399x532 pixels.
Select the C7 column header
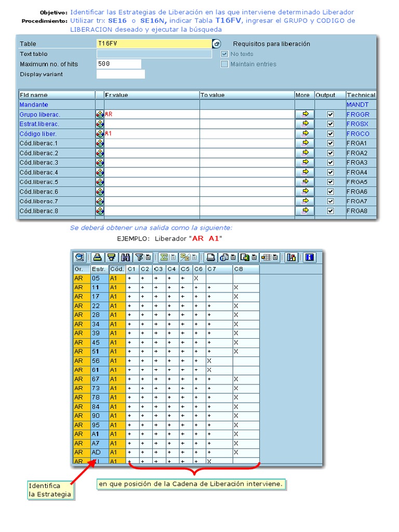point(220,269)
